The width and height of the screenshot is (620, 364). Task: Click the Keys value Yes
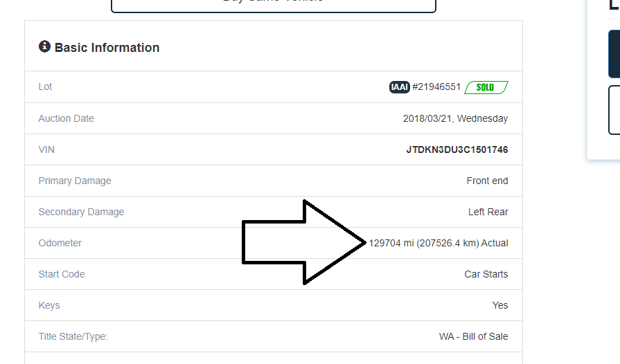[x=499, y=305]
